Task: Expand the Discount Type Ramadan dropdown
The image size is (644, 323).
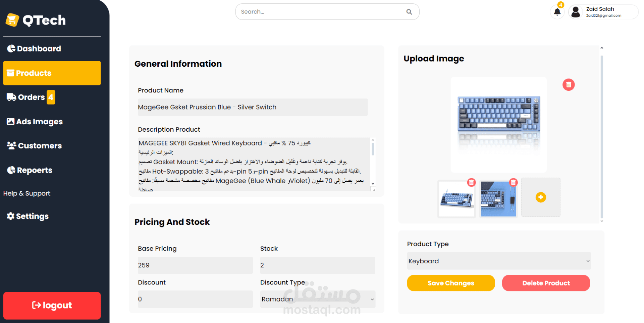Action: point(318,299)
